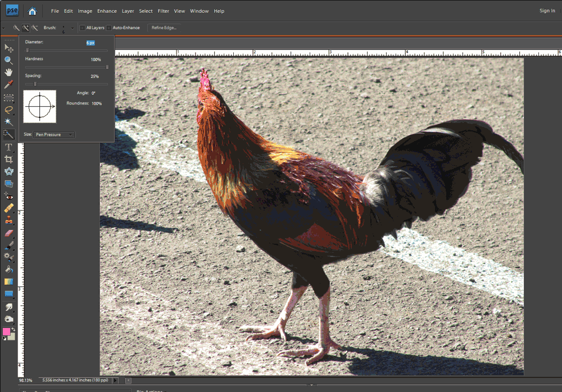Viewport: 562px width, 392px height.
Task: Enable the All Layers checkbox
Action: (82, 28)
